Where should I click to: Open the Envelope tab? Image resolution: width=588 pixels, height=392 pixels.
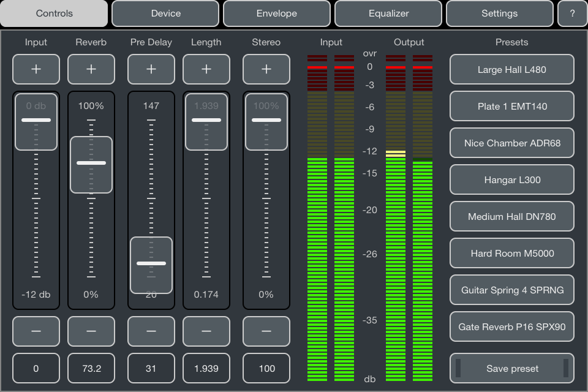[x=277, y=13]
